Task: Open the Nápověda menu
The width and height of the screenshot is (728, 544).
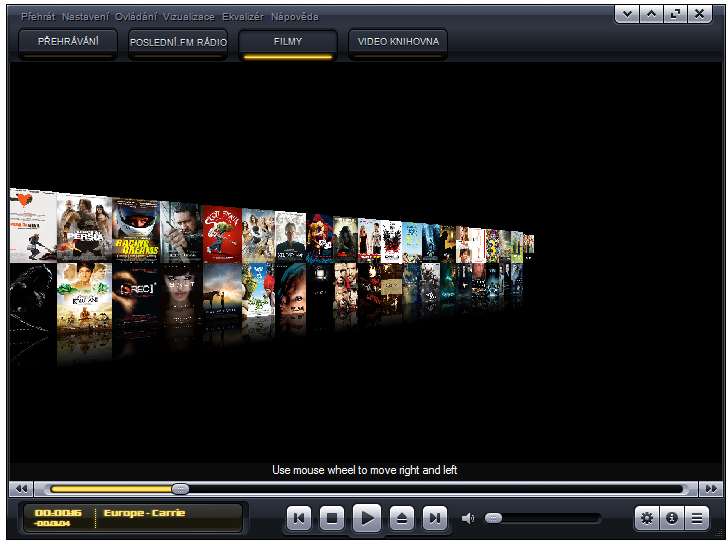Action: (295, 17)
